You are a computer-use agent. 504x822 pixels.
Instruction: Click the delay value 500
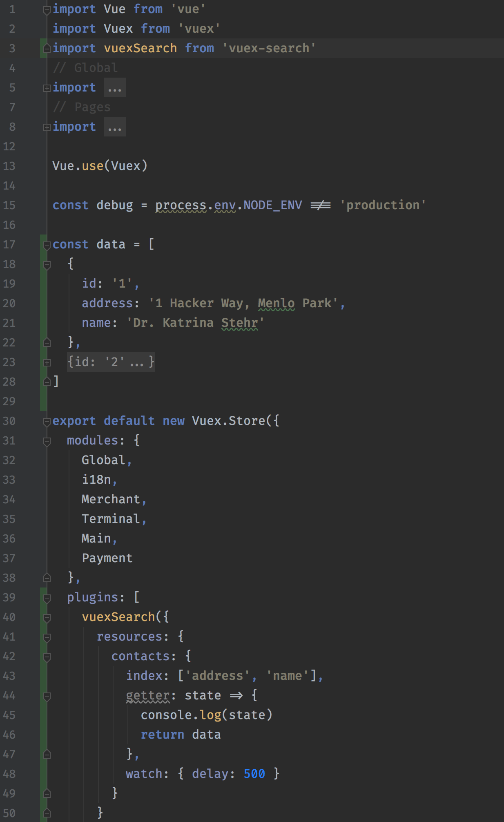(x=254, y=774)
